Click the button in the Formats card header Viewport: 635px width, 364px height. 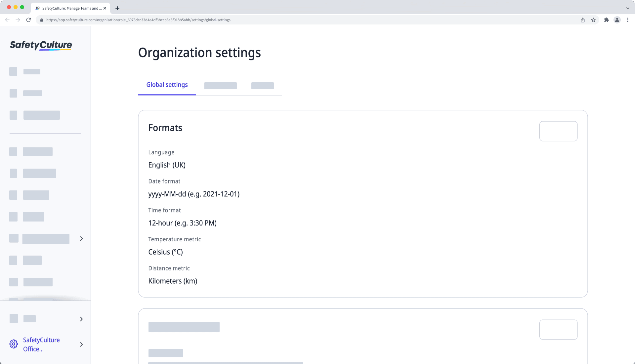[558, 131]
